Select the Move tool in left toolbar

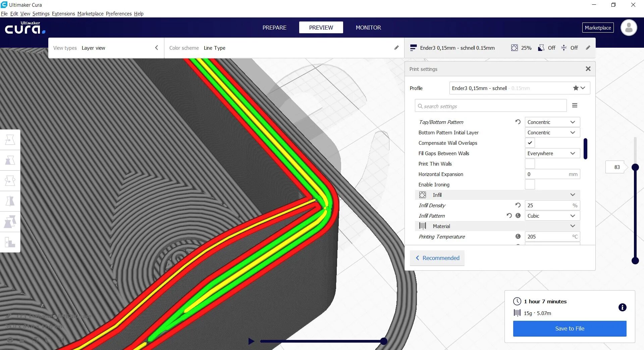pos(10,140)
